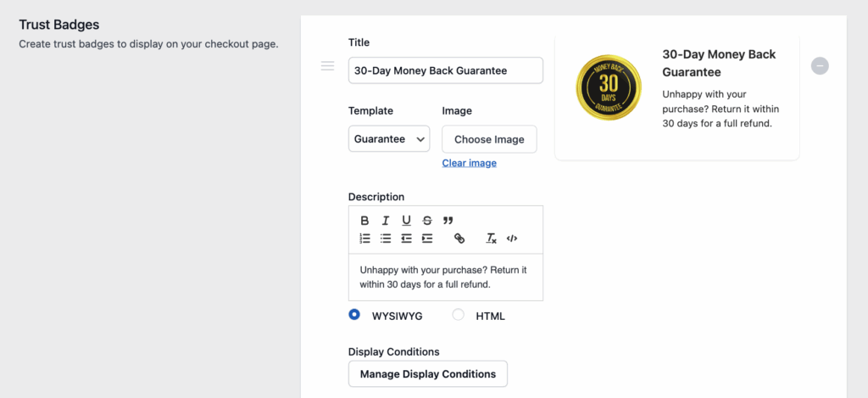Insert ordered numbered list

(x=364, y=238)
